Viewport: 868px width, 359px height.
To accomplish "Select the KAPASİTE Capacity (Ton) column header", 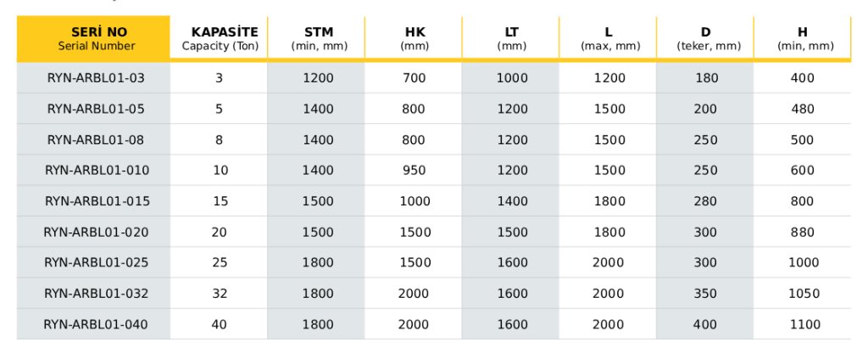I will [x=220, y=38].
